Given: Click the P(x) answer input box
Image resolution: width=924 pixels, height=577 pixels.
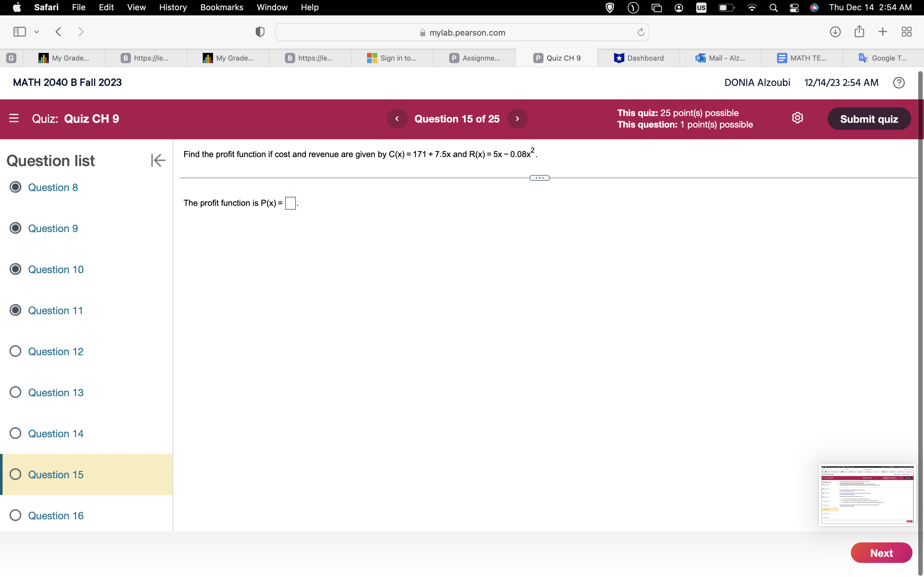Looking at the screenshot, I should pyautogui.click(x=290, y=203).
